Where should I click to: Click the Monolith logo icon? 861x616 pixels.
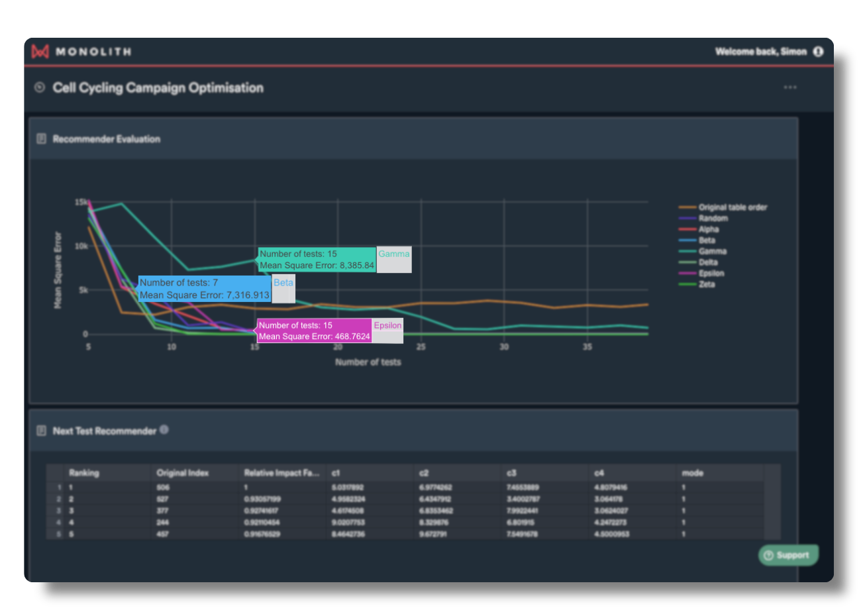pyautogui.click(x=40, y=51)
